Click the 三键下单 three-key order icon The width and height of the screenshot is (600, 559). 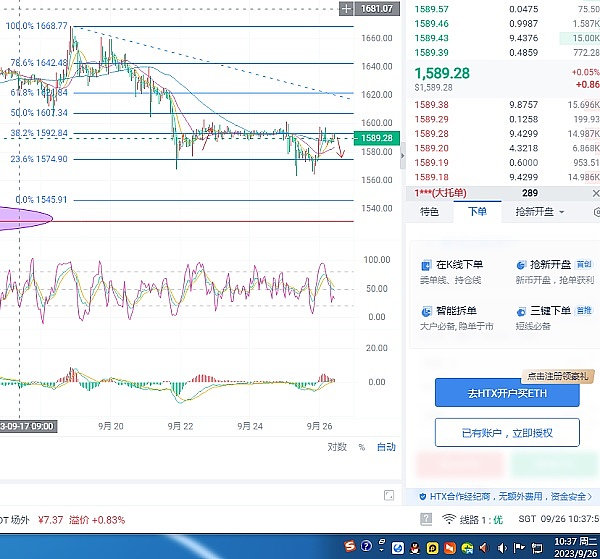click(x=520, y=311)
